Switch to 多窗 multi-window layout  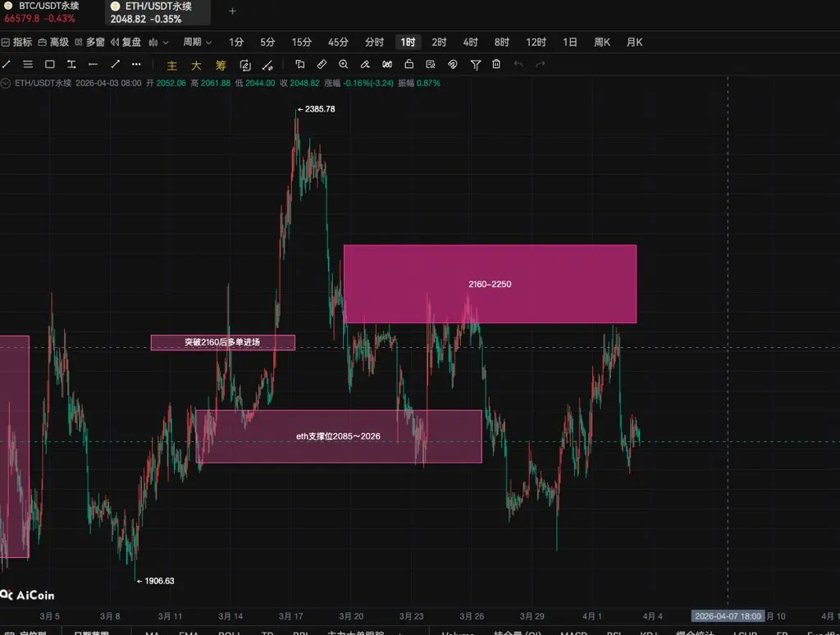(89, 42)
